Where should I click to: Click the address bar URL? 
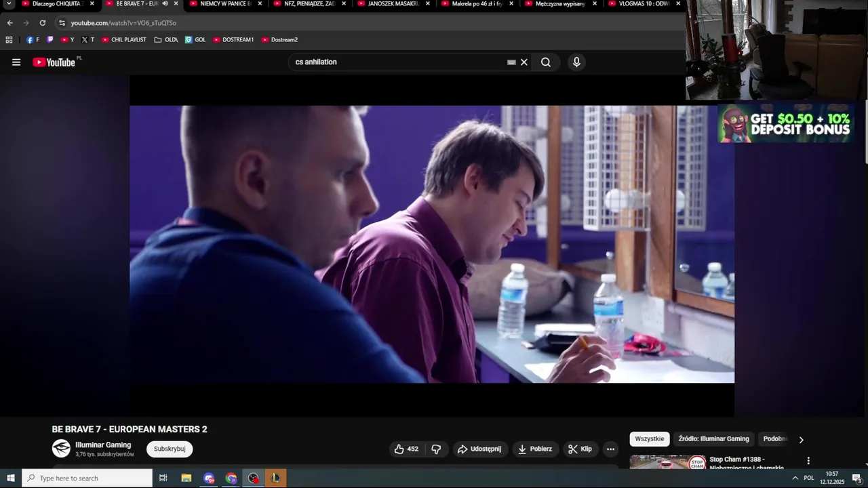[x=123, y=22]
